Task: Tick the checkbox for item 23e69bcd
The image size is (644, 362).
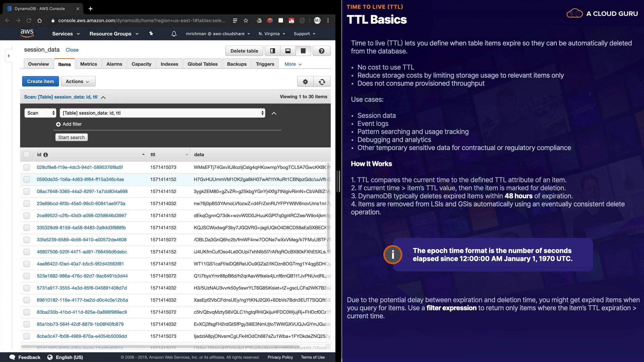Action: pyautogui.click(x=27, y=203)
